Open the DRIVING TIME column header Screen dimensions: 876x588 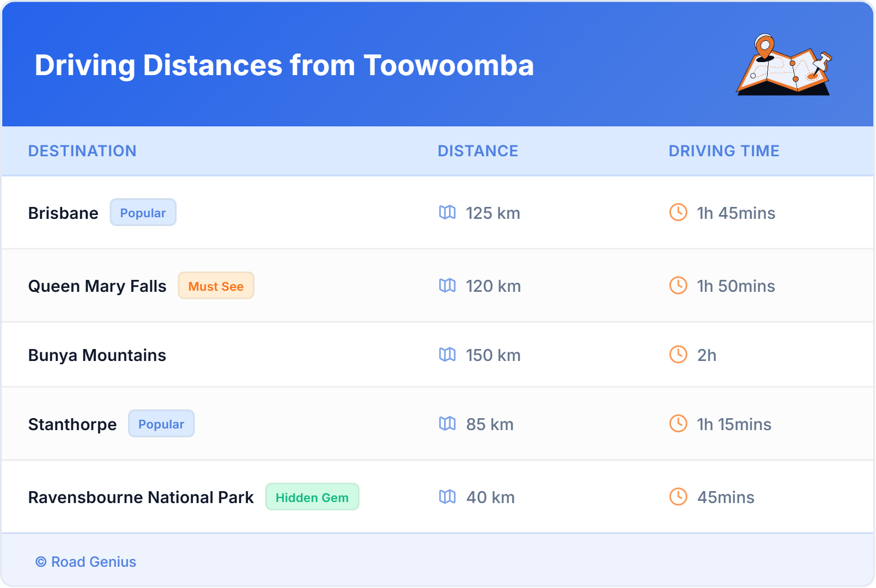(x=723, y=151)
